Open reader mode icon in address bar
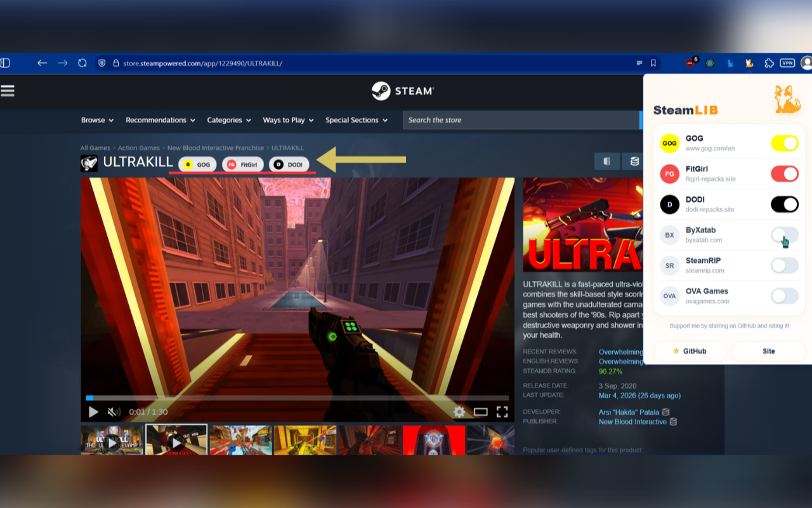Viewport: 812px width, 508px height. [x=639, y=63]
